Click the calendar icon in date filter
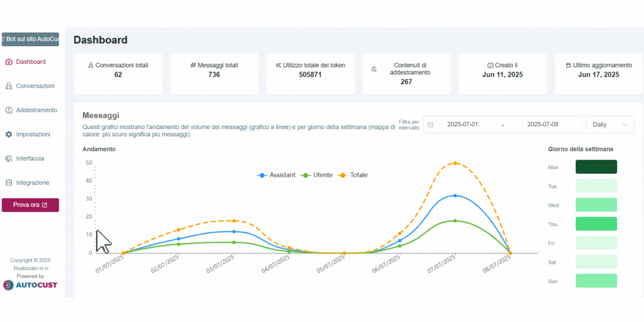This screenshot has height=322, width=644. point(430,125)
